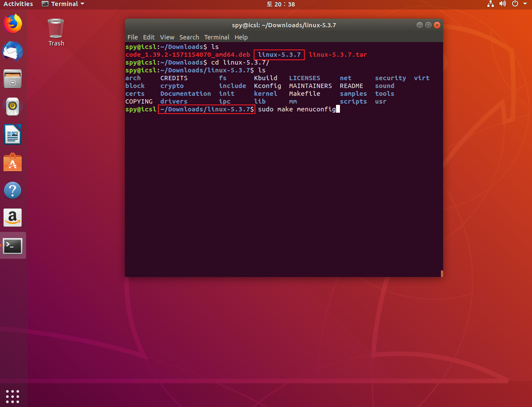Image resolution: width=532 pixels, height=407 pixels.
Task: Open the File menu in Terminal
Action: pyautogui.click(x=133, y=37)
